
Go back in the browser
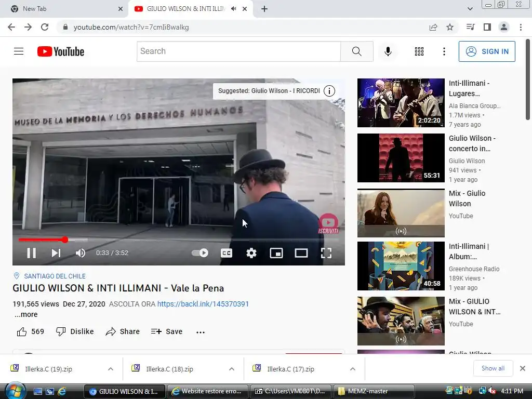coord(11,27)
